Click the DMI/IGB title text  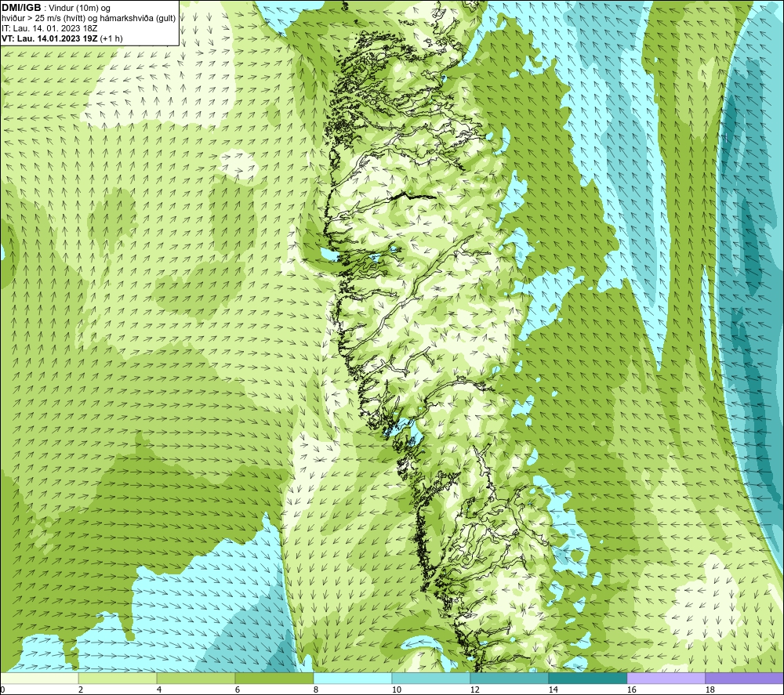21,8
